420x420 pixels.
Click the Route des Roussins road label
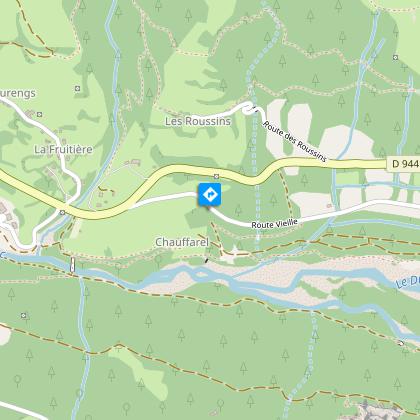tap(295, 141)
